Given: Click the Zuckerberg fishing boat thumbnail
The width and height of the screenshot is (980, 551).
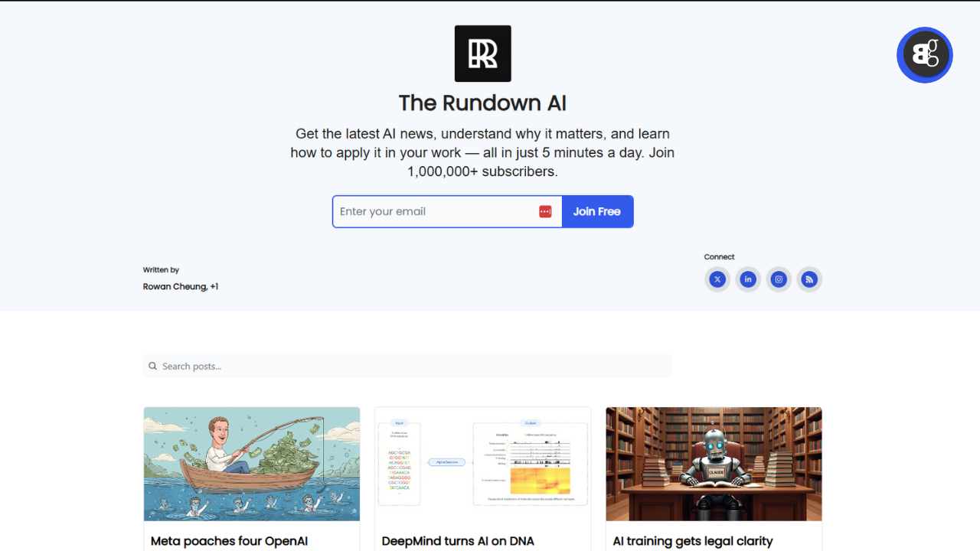Looking at the screenshot, I should tap(252, 464).
